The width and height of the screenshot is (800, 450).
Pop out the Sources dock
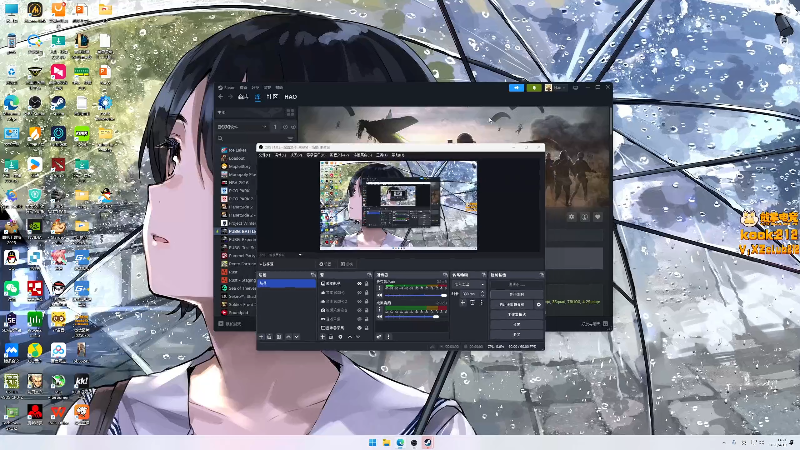(x=369, y=274)
